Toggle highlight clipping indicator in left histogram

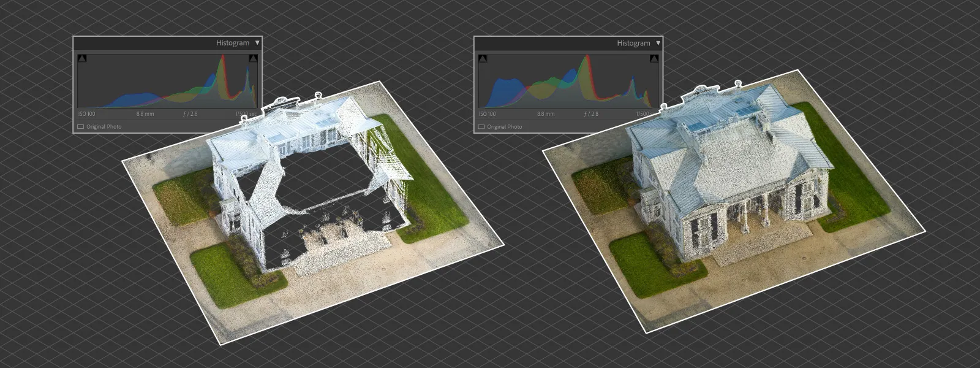point(253,58)
